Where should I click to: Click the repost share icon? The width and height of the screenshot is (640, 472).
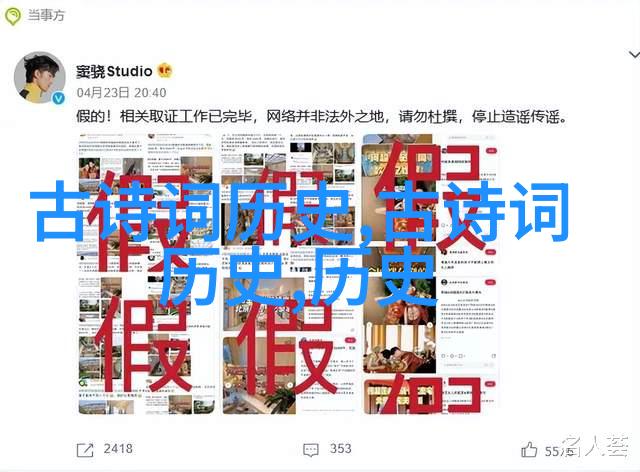click(x=85, y=450)
